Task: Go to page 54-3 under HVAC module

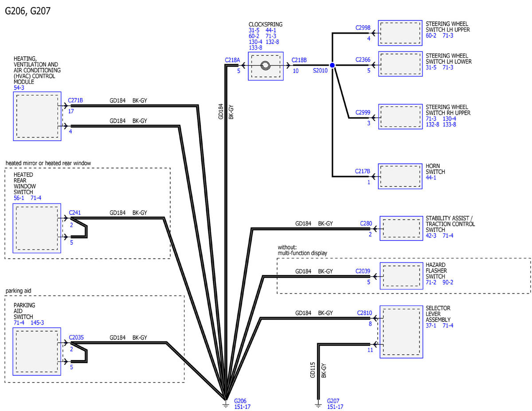Action: click(x=20, y=87)
